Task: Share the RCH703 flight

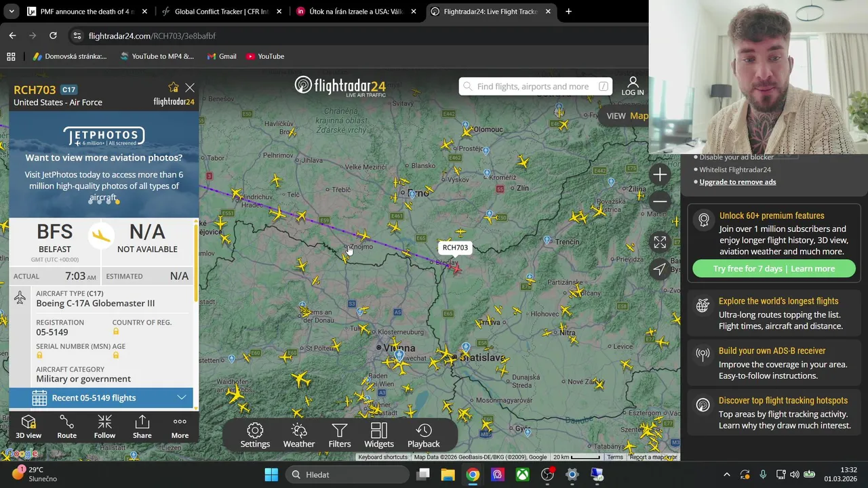Action: pos(142,427)
